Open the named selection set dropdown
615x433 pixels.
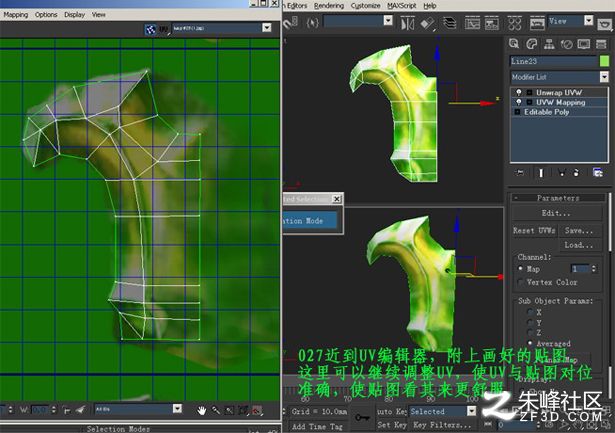coord(388,20)
